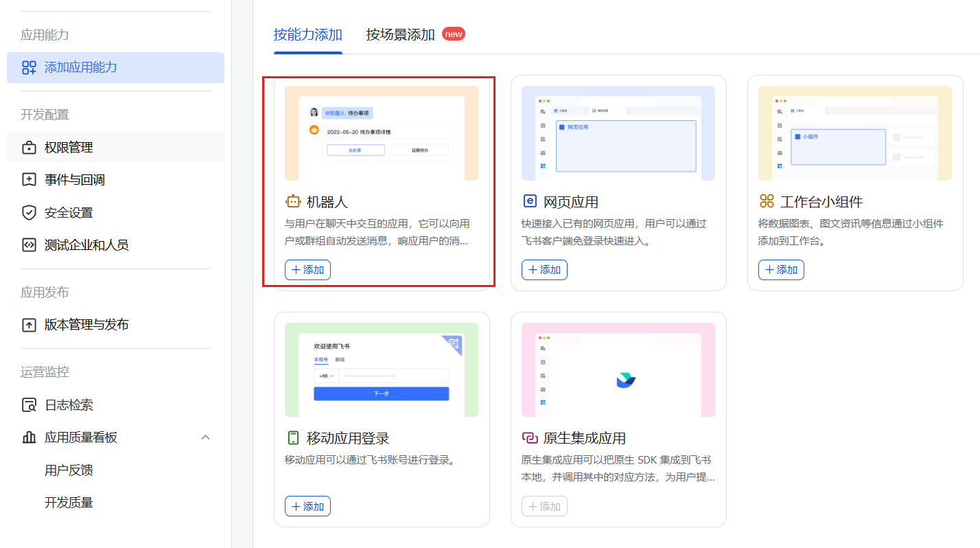The height and width of the screenshot is (548, 980).
Task: Click the 原生集成应用 card title
Action: [x=585, y=438]
